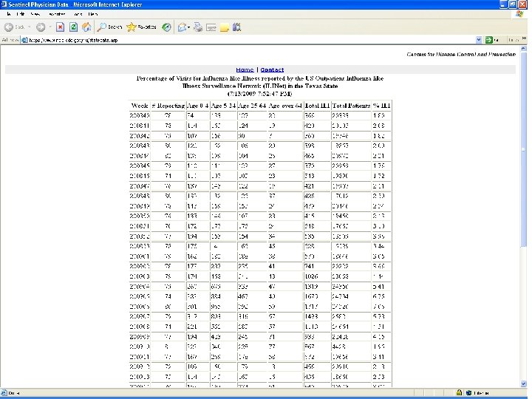Click the Forward arrow button
This screenshot has width=532, height=399.
tap(41, 27)
